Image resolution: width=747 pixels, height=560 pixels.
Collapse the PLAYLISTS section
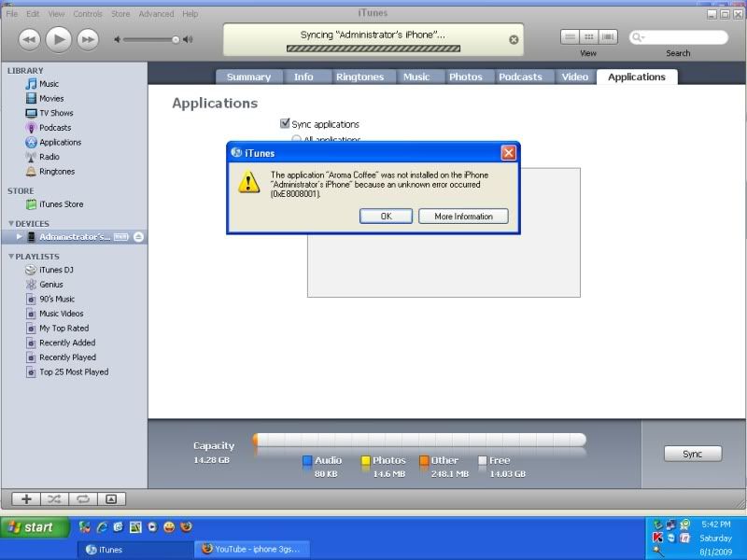11,257
